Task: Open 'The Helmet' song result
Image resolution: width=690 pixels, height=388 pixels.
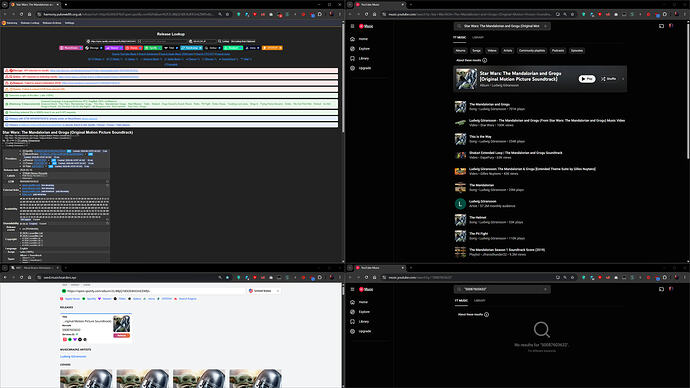Action: [477, 217]
